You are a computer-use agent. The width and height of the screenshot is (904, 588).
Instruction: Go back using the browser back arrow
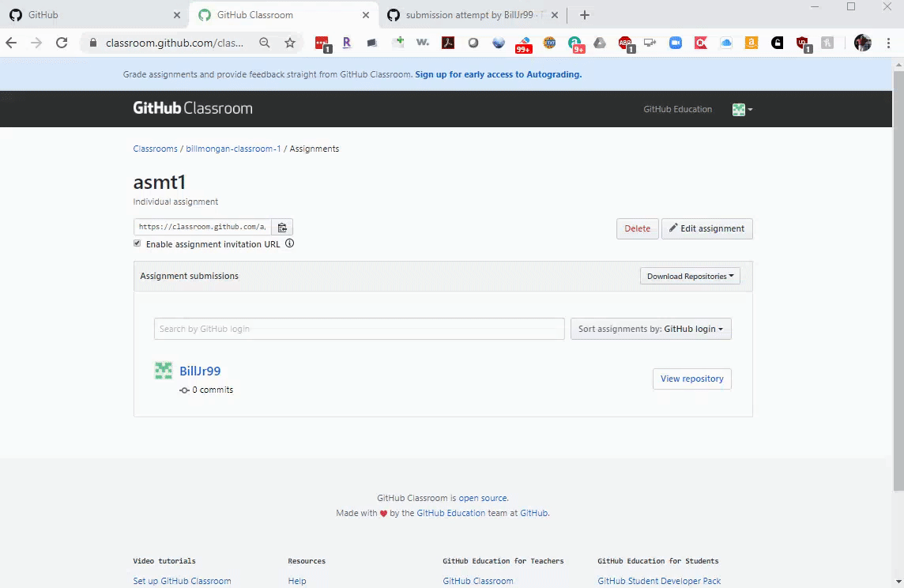(x=11, y=43)
